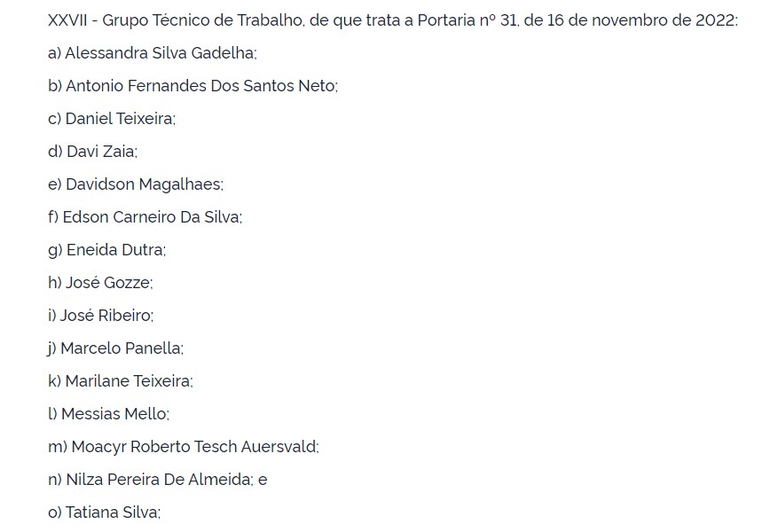Viewport: 778px width, 532px height.
Task: Click the José Ribeiro list item
Action: [101, 316]
